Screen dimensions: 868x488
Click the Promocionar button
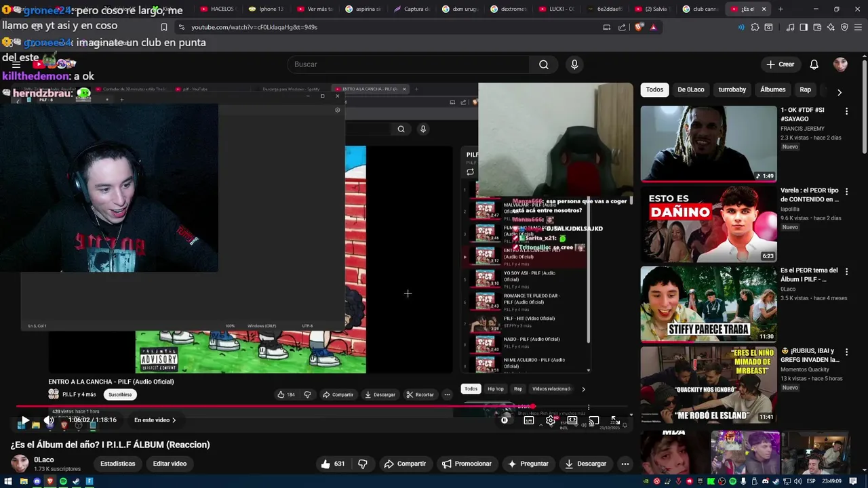point(467,464)
